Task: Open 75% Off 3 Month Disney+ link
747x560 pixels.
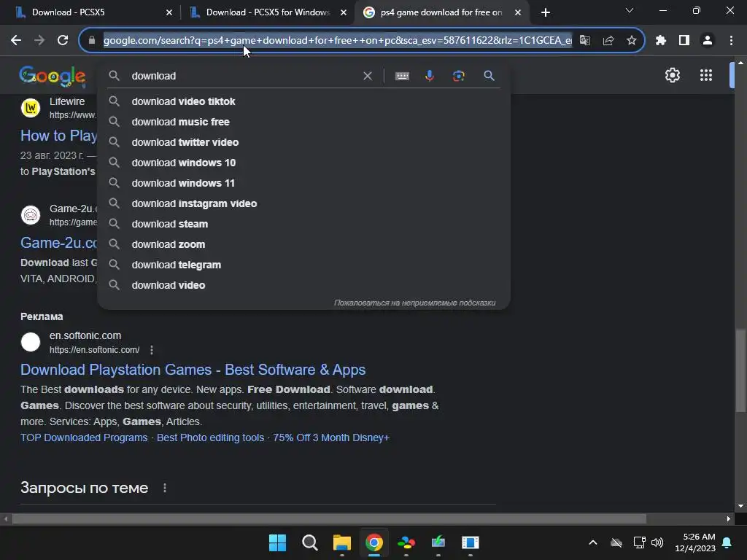Action: click(x=331, y=437)
